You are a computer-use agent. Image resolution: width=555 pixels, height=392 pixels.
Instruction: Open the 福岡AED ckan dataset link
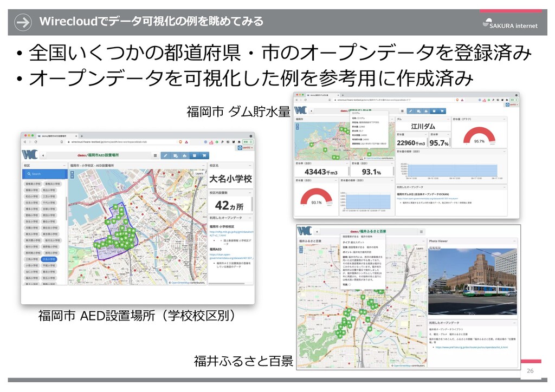click(231, 256)
